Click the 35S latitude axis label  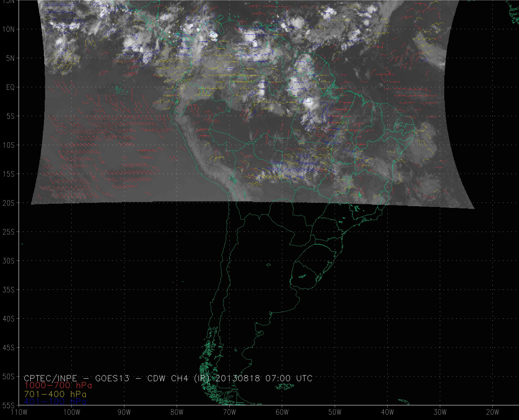(x=9, y=290)
